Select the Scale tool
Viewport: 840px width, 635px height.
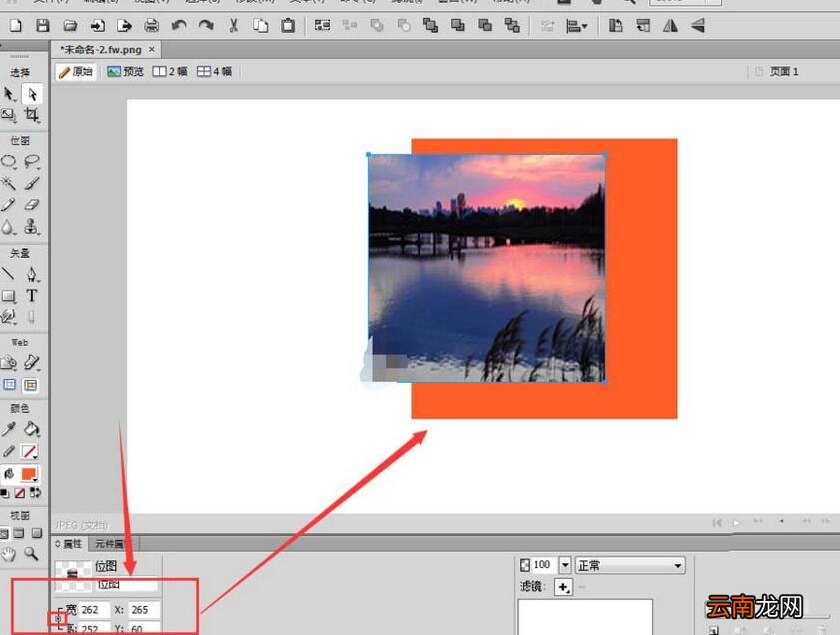pyautogui.click(x=9, y=115)
